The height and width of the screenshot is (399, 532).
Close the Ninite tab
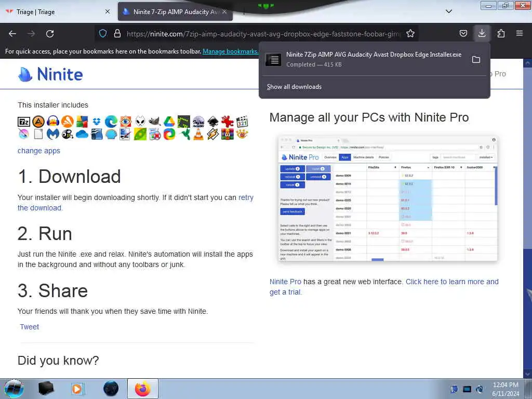coord(224,12)
